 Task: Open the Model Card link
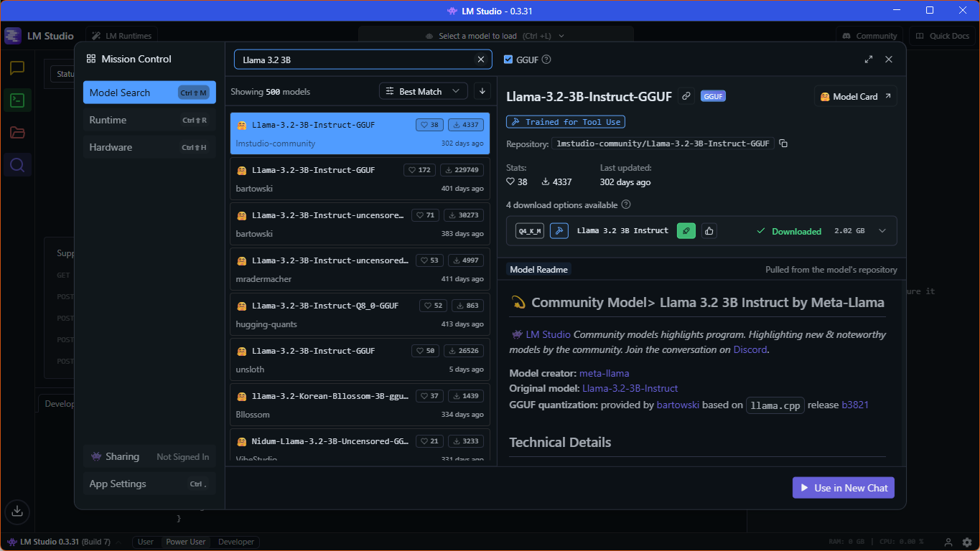pyautogui.click(x=855, y=96)
